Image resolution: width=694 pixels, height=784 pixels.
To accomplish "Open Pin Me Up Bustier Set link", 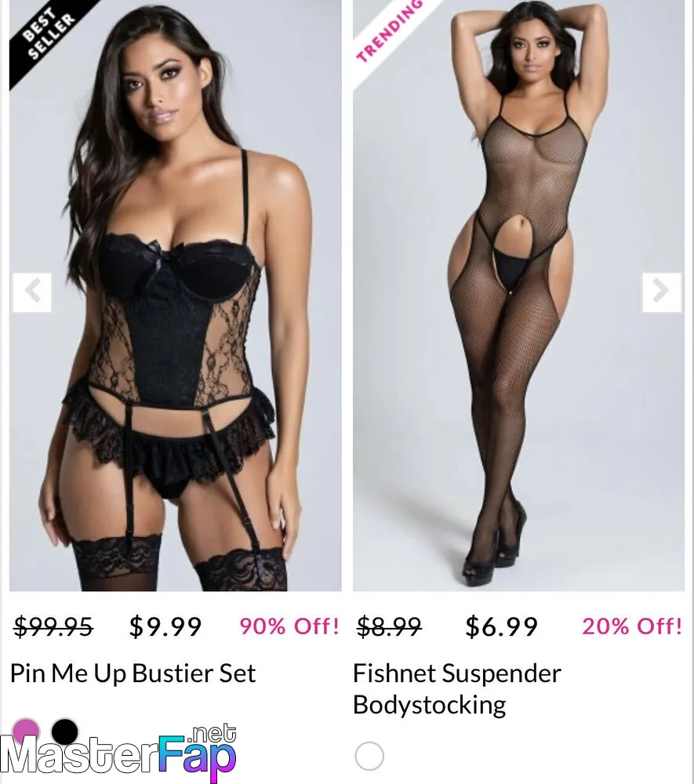I will (133, 673).
